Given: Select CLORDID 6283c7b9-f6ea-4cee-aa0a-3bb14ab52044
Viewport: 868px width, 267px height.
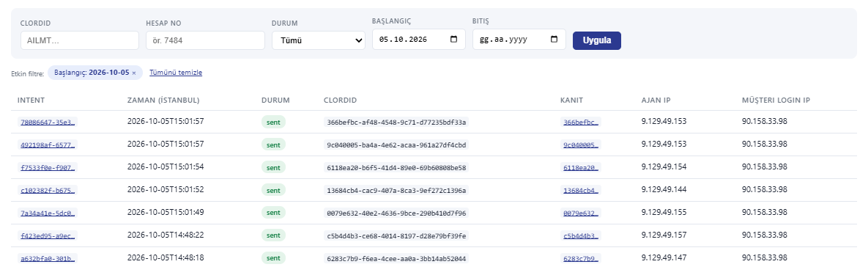Looking at the screenshot, I should coord(396,259).
